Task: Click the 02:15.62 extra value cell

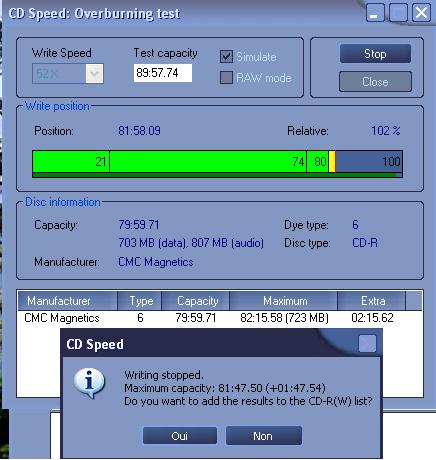Action: (x=372, y=318)
